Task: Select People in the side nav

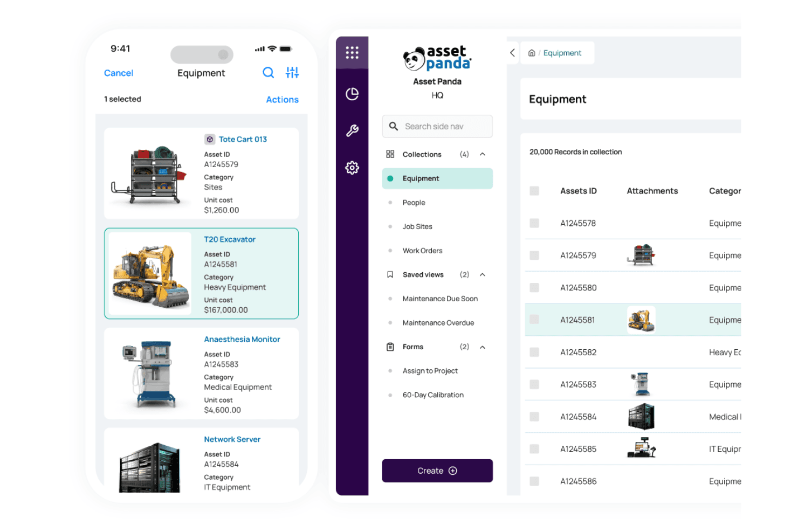Action: click(414, 203)
